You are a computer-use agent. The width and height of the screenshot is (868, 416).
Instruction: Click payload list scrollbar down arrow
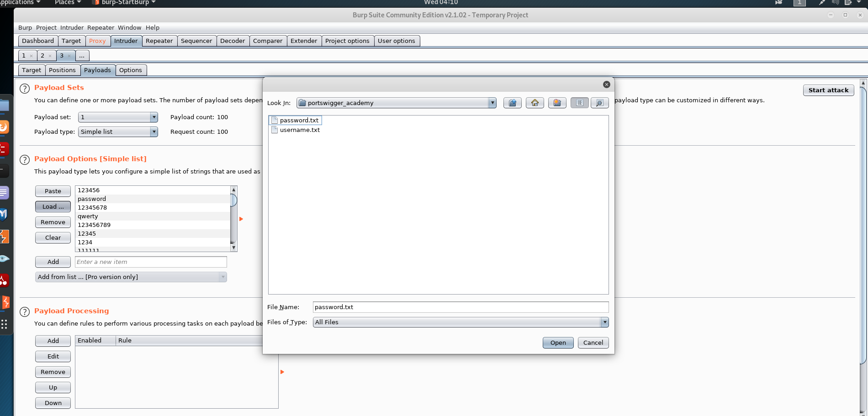coord(233,247)
